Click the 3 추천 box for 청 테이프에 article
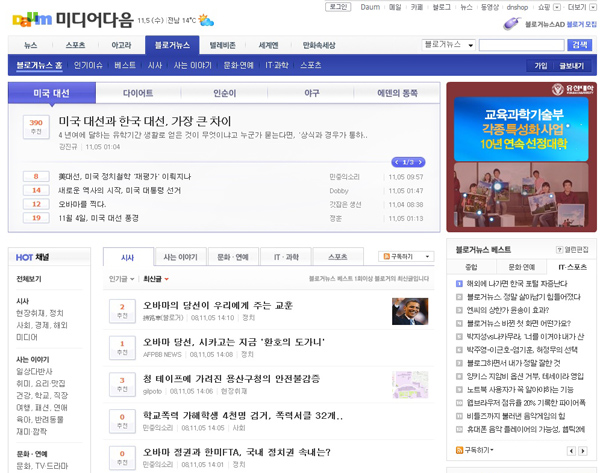 point(122,385)
